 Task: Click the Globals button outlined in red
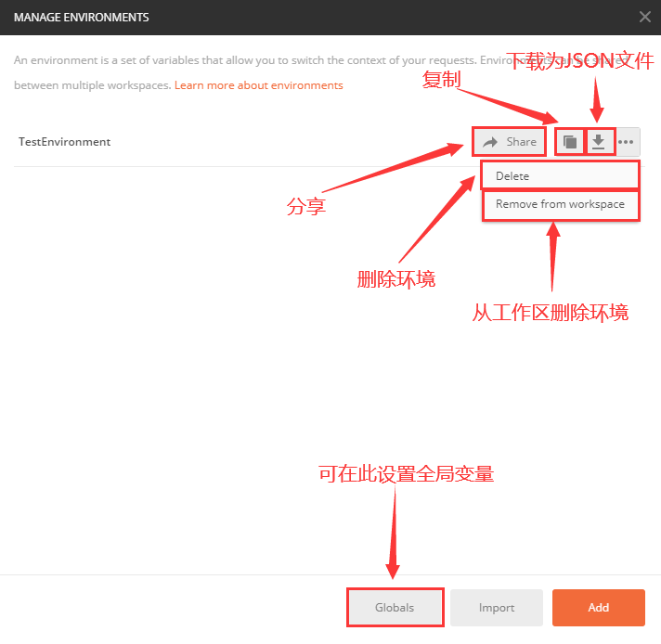395,607
